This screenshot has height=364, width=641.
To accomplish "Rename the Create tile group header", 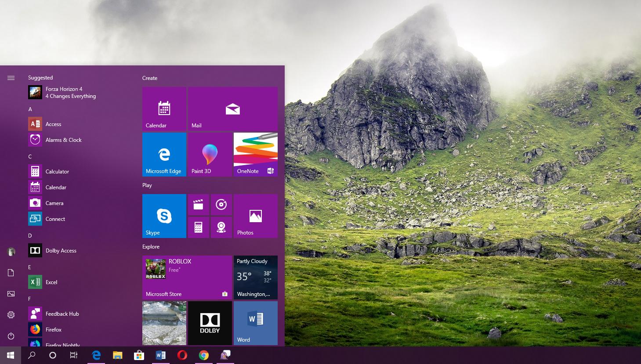I will [x=150, y=78].
